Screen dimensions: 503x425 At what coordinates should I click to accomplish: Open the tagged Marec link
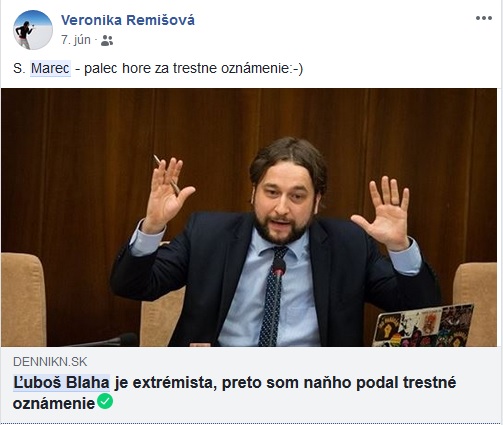(50, 68)
